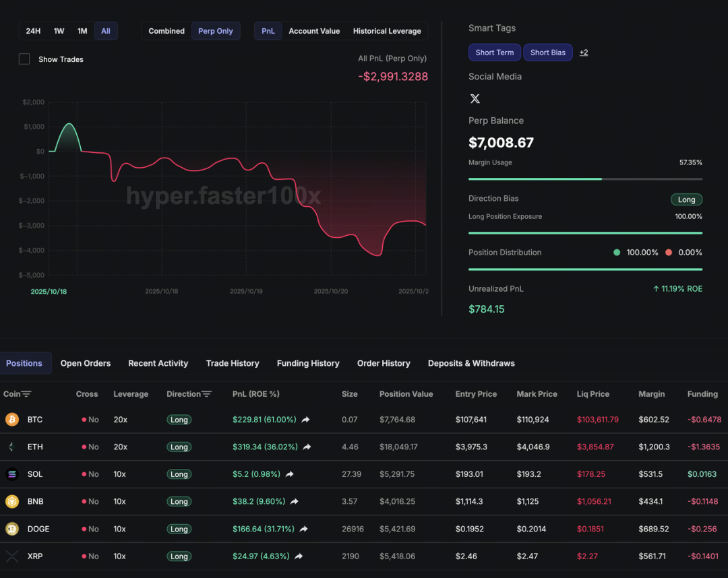Select the 24H time range
The image size is (728, 578).
(33, 31)
